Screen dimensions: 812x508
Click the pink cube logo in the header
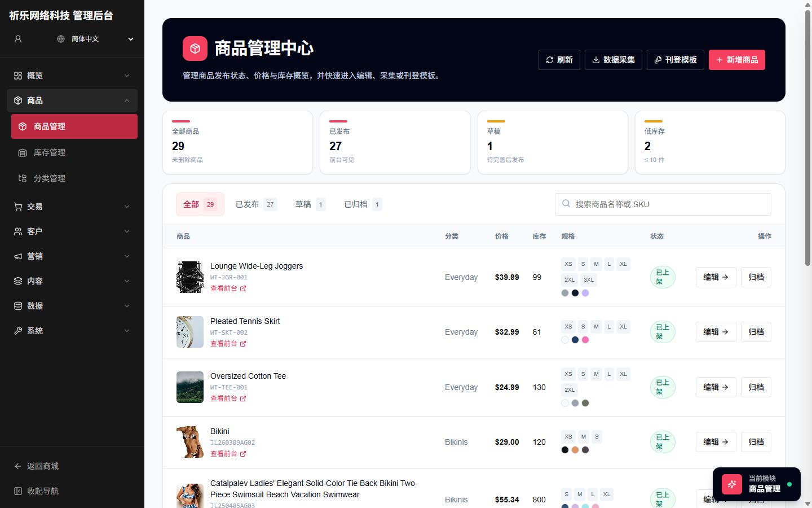pyautogui.click(x=195, y=49)
